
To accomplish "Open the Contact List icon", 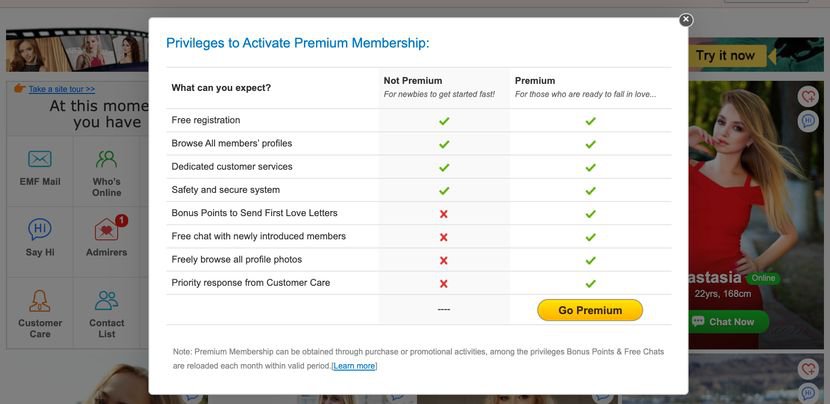I will tap(106, 301).
